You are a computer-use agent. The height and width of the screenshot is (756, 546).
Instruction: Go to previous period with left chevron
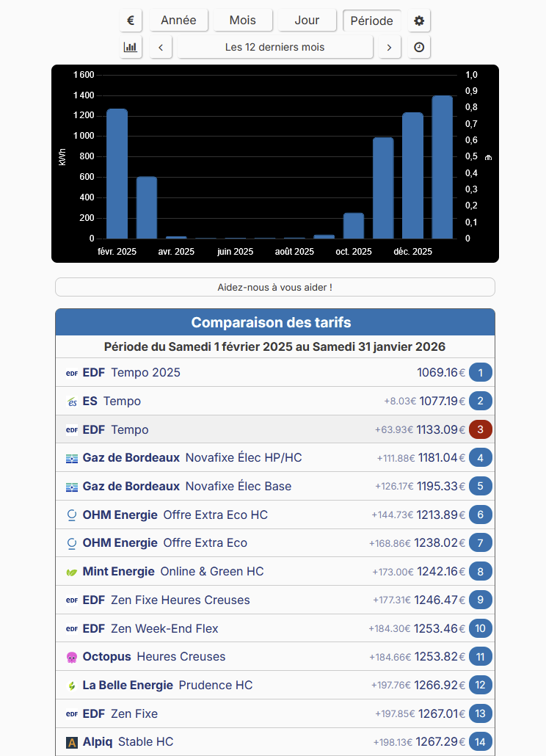[161, 47]
